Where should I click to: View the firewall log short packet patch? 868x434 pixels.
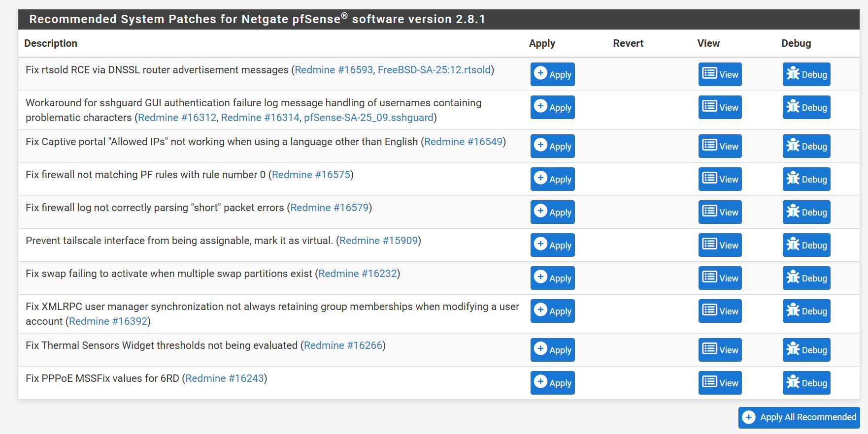720,212
